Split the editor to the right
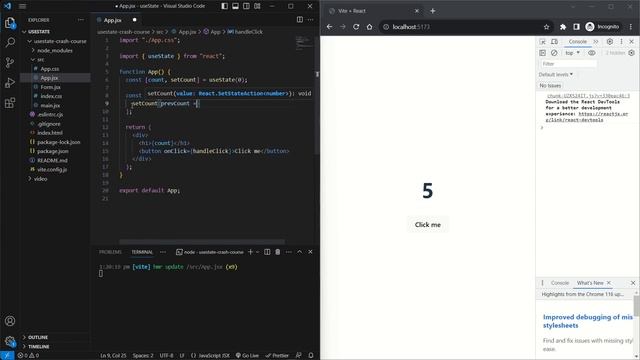Viewport: 640px width, 360px height. [300, 20]
